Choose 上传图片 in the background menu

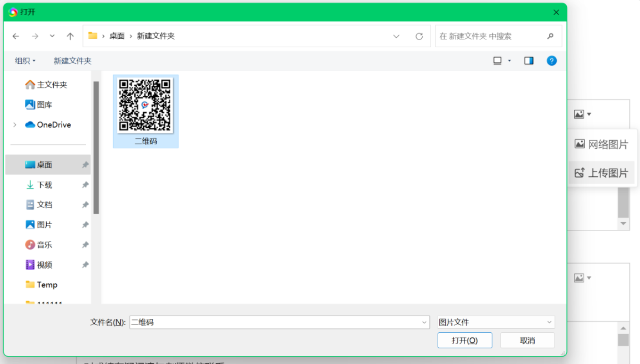(602, 173)
